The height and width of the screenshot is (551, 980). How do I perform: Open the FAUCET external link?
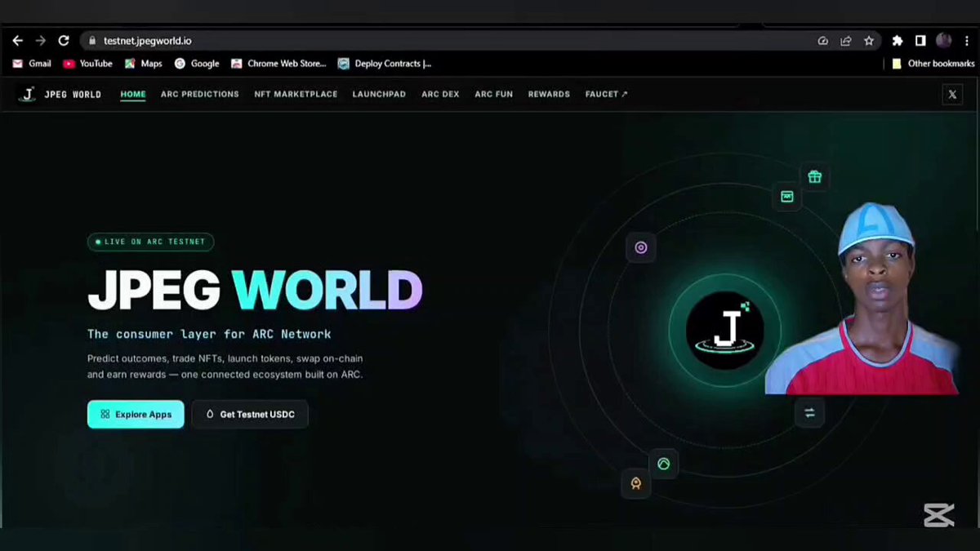click(607, 95)
